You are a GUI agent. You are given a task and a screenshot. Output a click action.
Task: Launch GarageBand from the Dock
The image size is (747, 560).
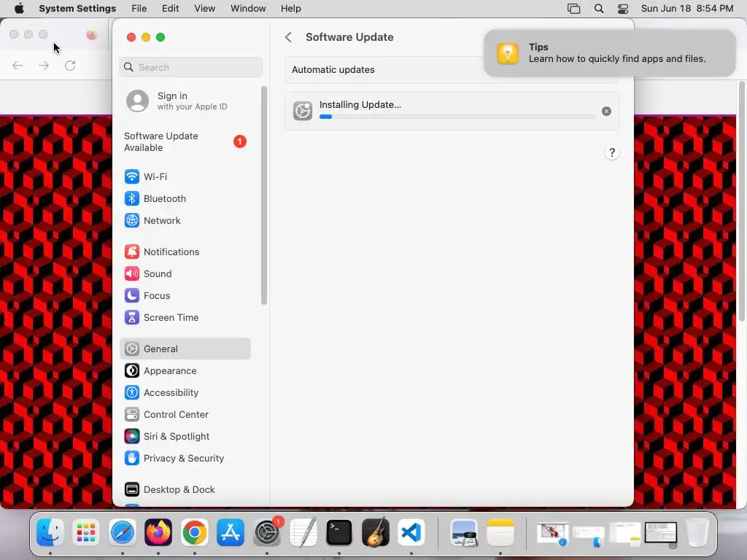click(x=375, y=532)
